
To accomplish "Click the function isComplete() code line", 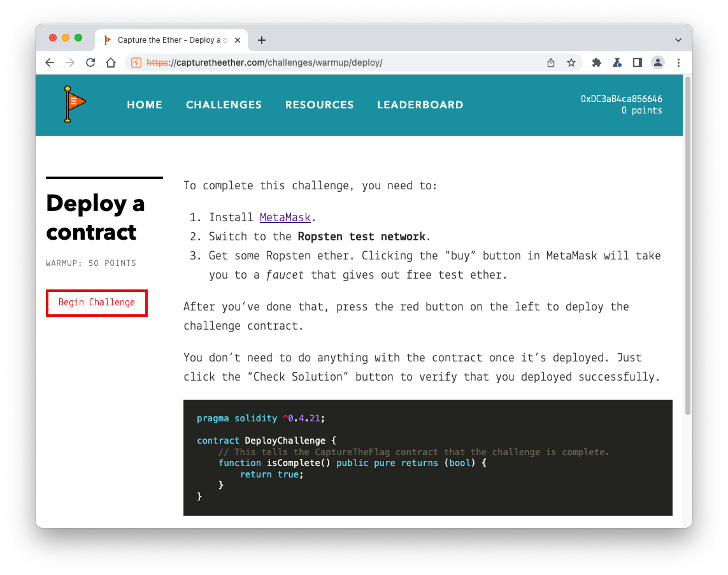I will [x=352, y=463].
